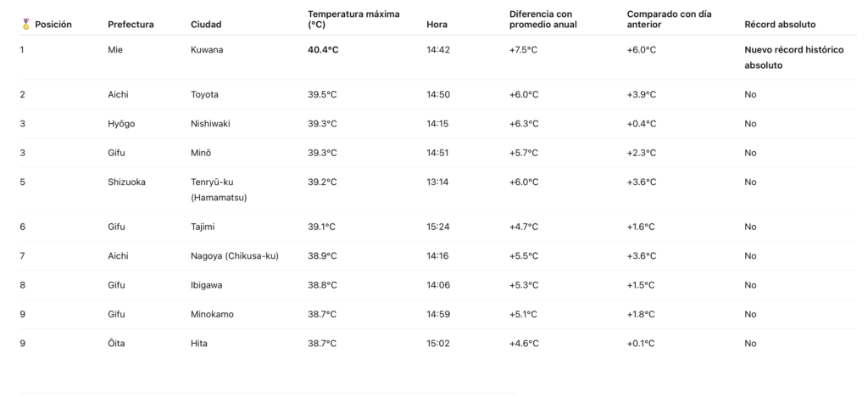This screenshot has width=868, height=398.
Task: Click the Récord absoluto column header
Action: click(x=782, y=25)
